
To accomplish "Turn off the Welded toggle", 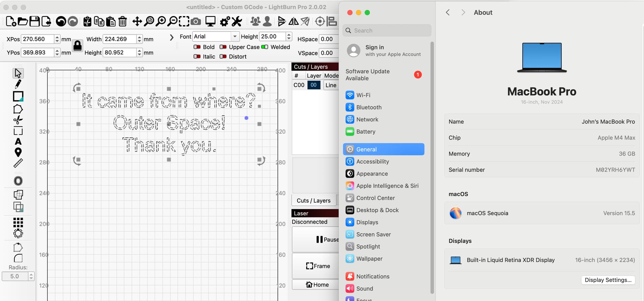I will coord(265,47).
